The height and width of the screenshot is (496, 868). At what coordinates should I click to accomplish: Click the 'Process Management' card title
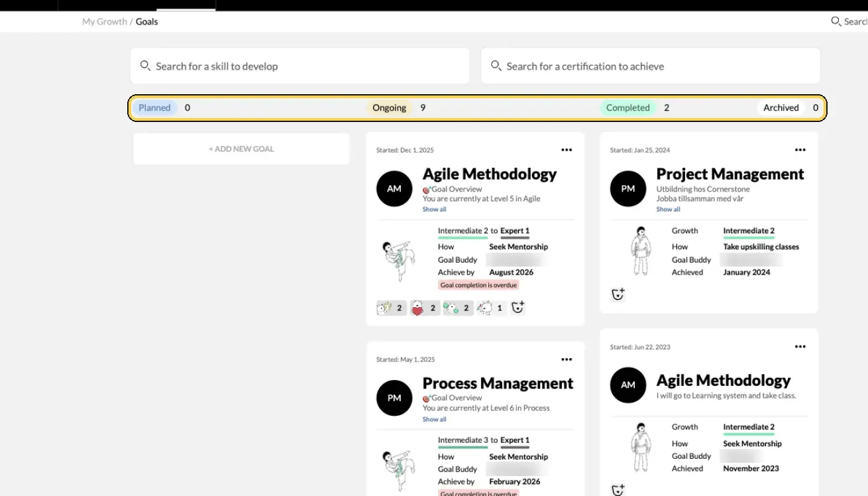[498, 383]
